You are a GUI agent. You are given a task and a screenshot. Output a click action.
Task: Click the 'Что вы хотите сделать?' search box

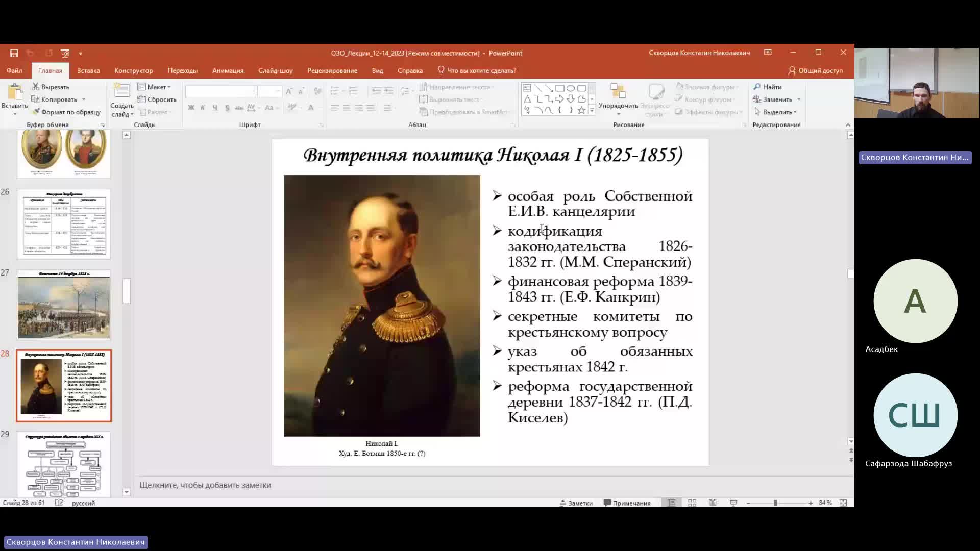click(477, 70)
